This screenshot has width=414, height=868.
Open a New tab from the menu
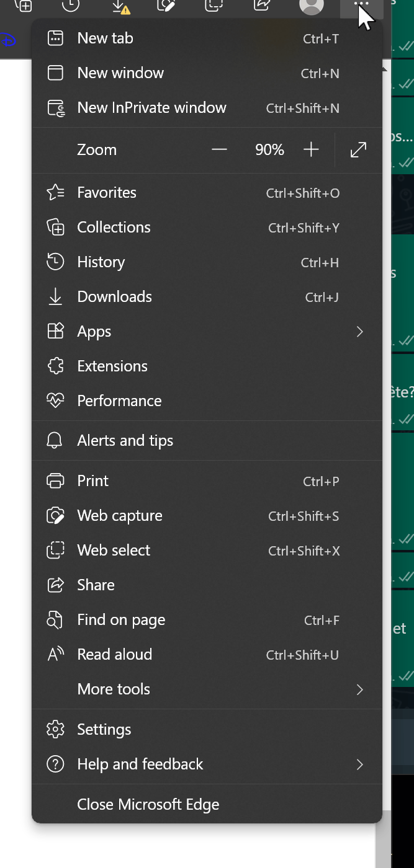point(207,38)
